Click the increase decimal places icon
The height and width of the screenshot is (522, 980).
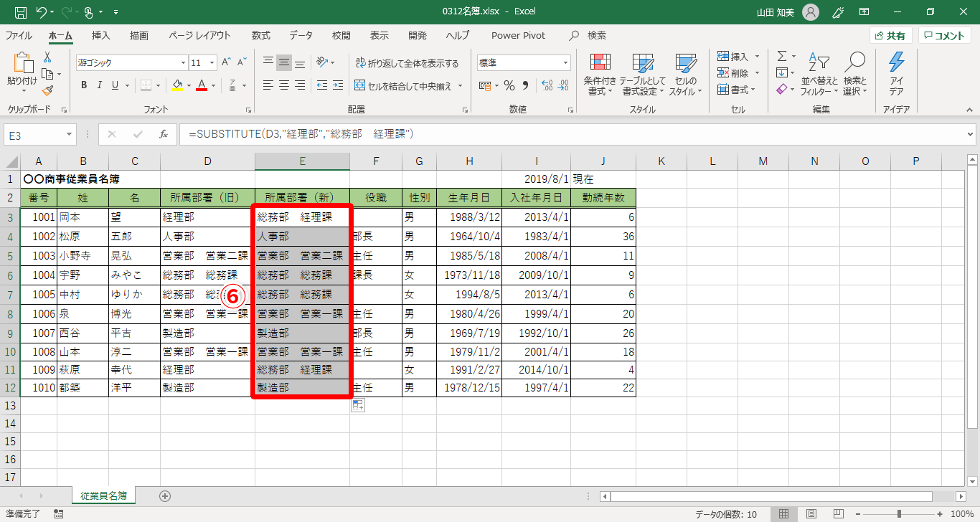click(x=547, y=85)
